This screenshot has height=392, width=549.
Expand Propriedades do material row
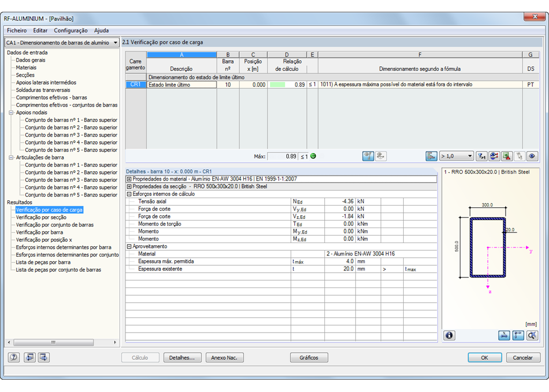click(x=129, y=179)
